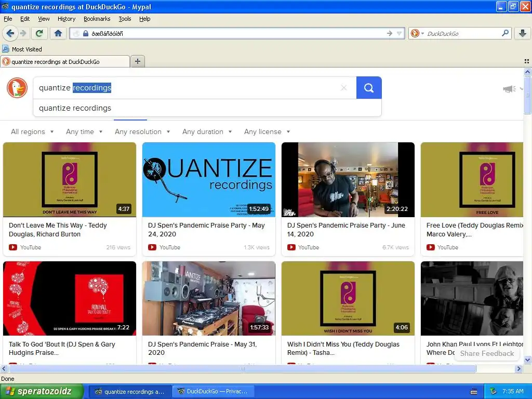Viewport: 532px width, 399px height.
Task: Open the File menu
Action: [8, 19]
